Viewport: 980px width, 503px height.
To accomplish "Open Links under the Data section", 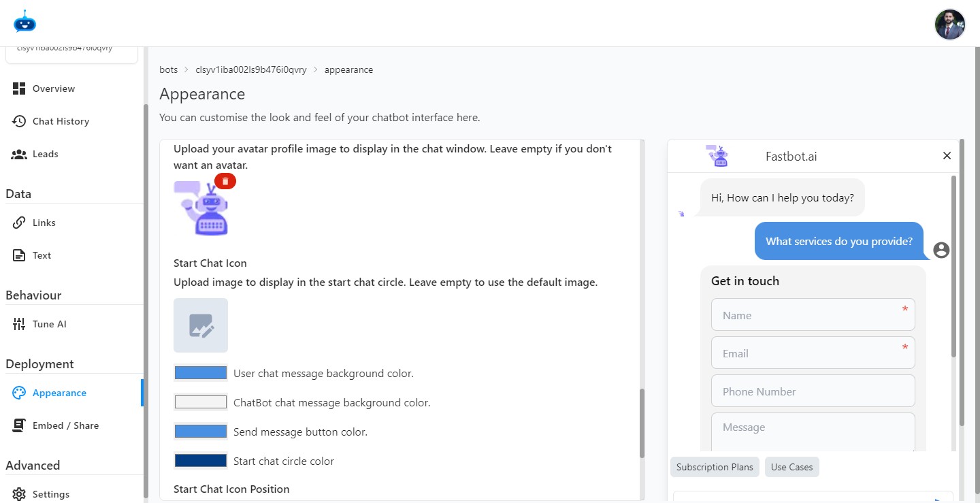I will 44,222.
